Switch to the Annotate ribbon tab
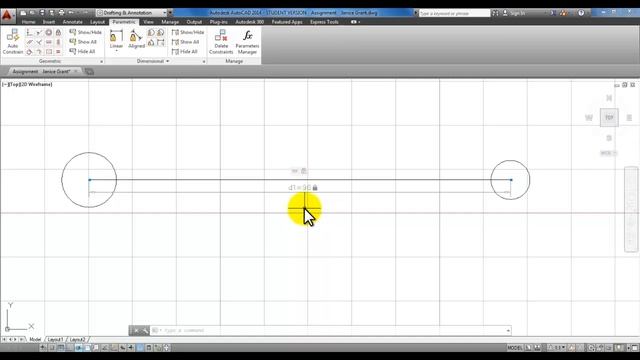Viewport: 640px width, 360px height. tap(73, 22)
